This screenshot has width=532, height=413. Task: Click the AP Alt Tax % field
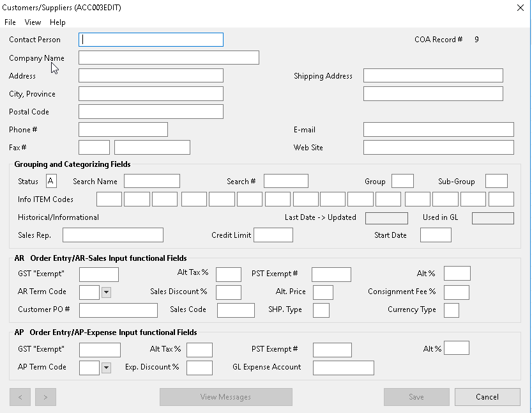pyautogui.click(x=200, y=350)
